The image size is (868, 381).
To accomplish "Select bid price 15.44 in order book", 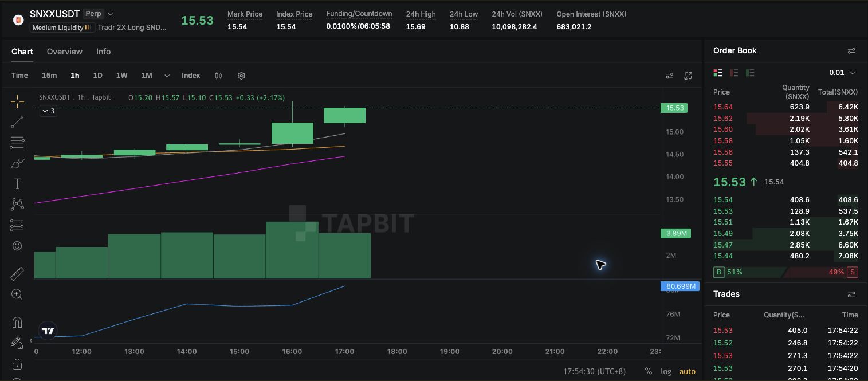I will pyautogui.click(x=723, y=256).
